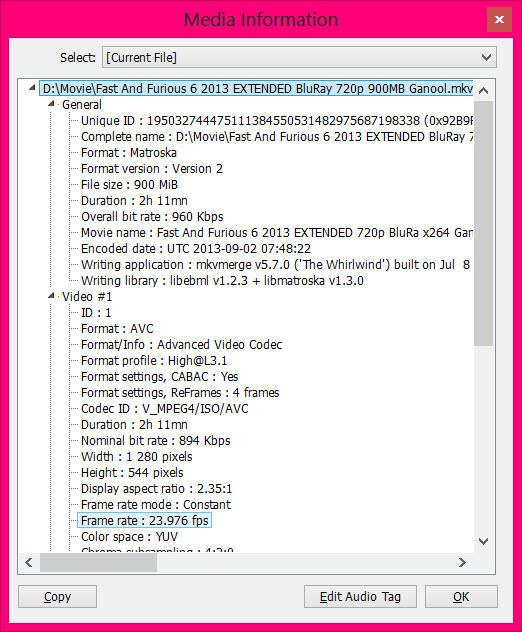Screen dimensions: 522x632
Task: Copy the media information
Action: (x=57, y=597)
